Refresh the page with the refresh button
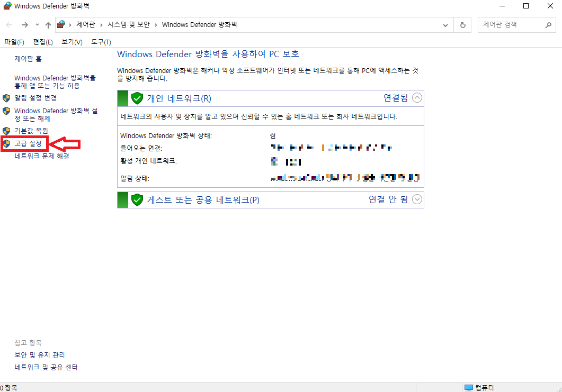Screen dimensions: 562x392 coord(463,25)
